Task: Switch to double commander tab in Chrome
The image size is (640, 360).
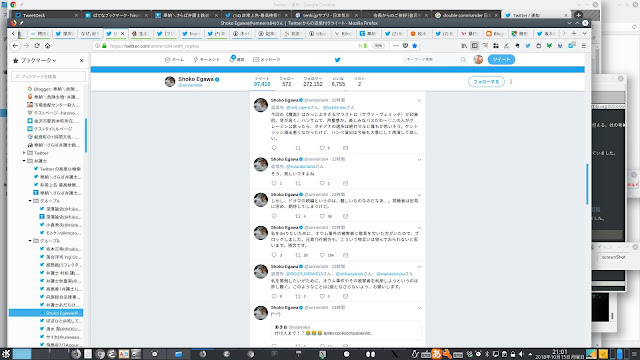Action: tap(466, 15)
